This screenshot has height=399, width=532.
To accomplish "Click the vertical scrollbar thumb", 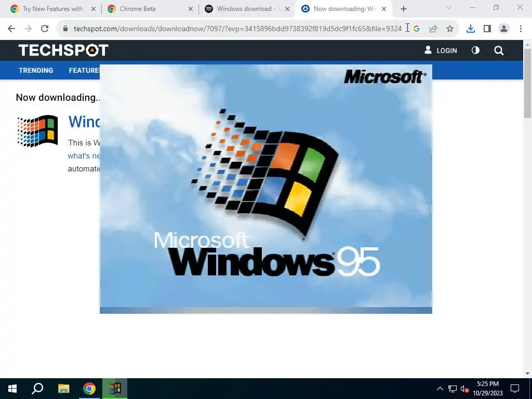I will point(528,84).
